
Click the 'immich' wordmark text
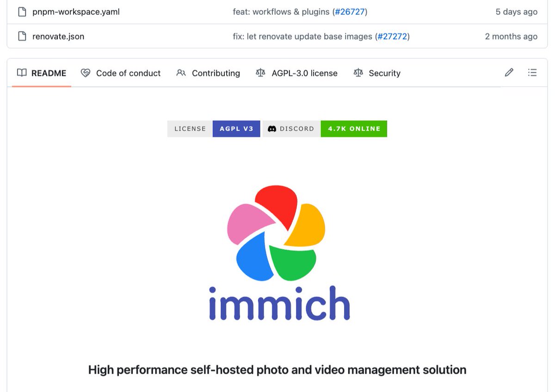point(279,303)
